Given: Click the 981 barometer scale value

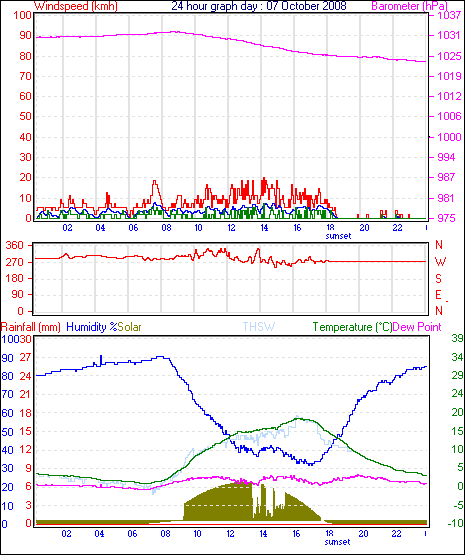Looking at the screenshot, I should [446, 198].
